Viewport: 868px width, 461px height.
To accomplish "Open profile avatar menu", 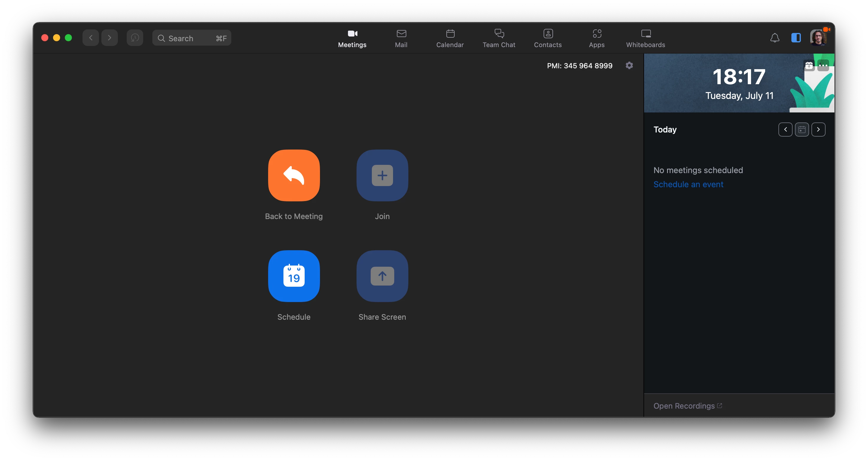I will point(818,38).
